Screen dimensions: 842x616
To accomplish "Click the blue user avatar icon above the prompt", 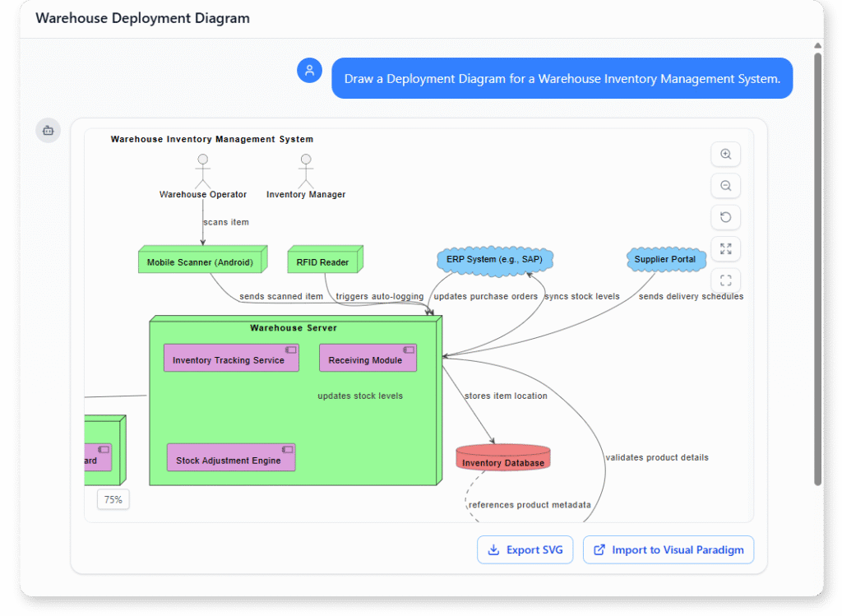I will pyautogui.click(x=309, y=71).
